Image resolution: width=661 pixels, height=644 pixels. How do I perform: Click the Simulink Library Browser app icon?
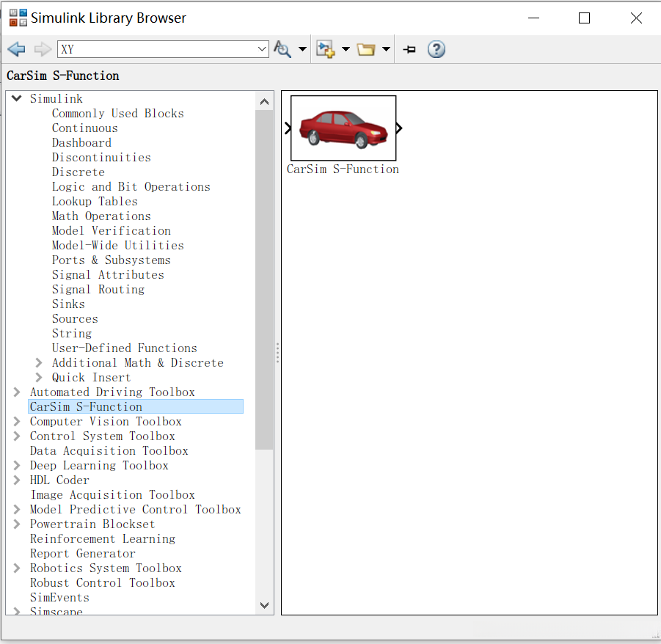click(x=18, y=18)
